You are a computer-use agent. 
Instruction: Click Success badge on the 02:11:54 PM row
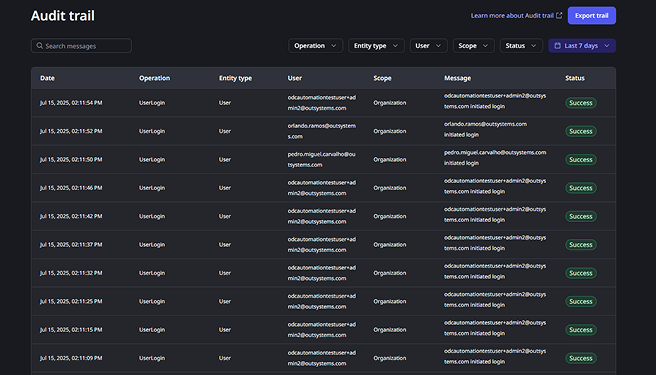[x=581, y=103]
